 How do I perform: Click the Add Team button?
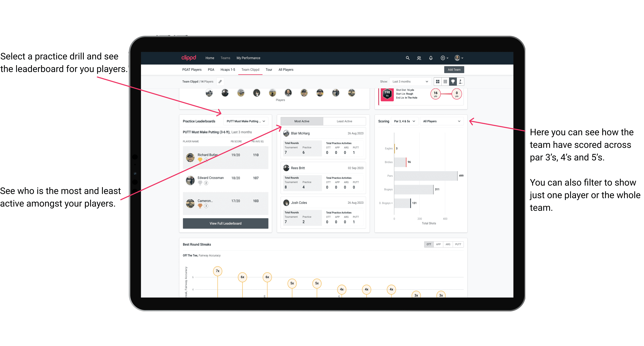(x=454, y=69)
